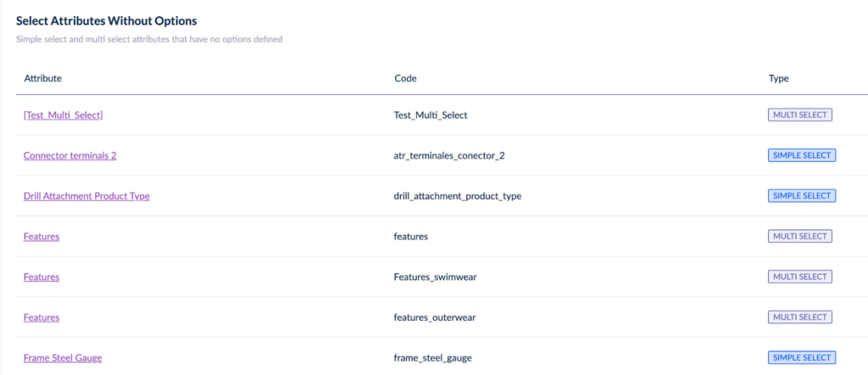Open Drill Attachment Product Type attribute link
Screen dimensions: 868x375
86,196
